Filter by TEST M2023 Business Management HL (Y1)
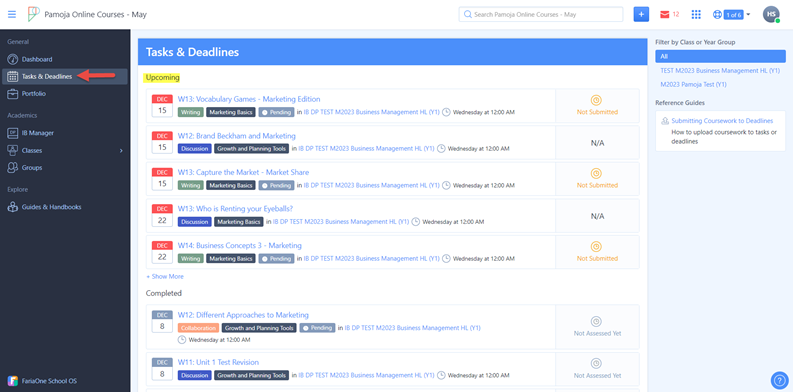Image resolution: width=793 pixels, height=392 pixels. pos(720,71)
